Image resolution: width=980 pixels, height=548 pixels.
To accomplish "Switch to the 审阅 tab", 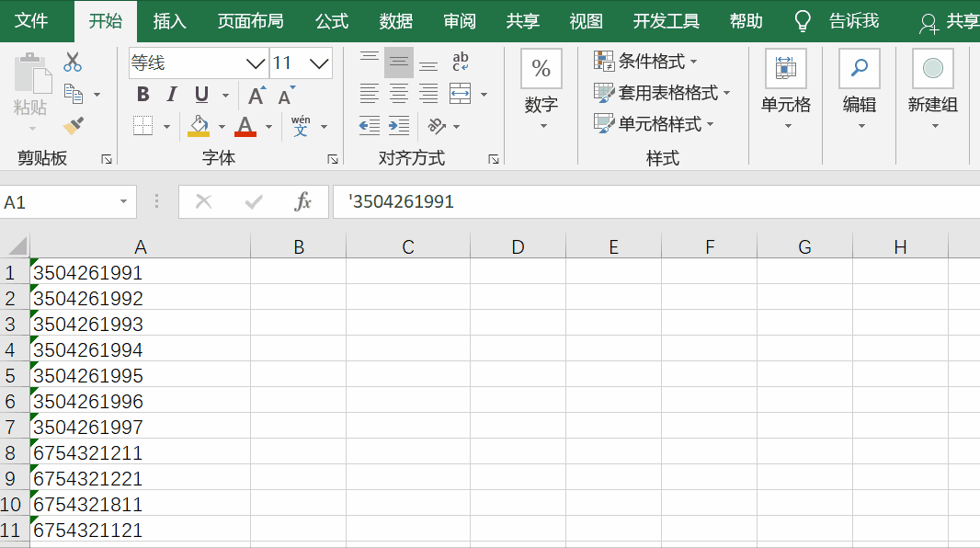I will pos(460,21).
